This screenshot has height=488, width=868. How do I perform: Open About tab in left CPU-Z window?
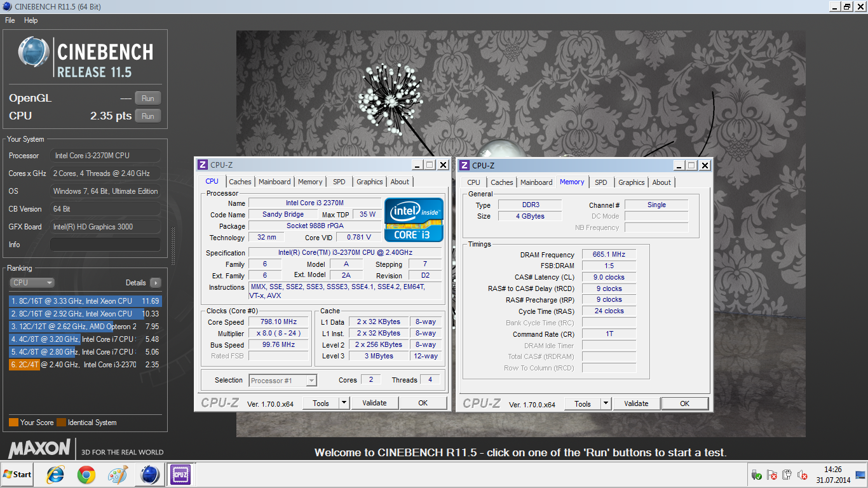coord(400,182)
